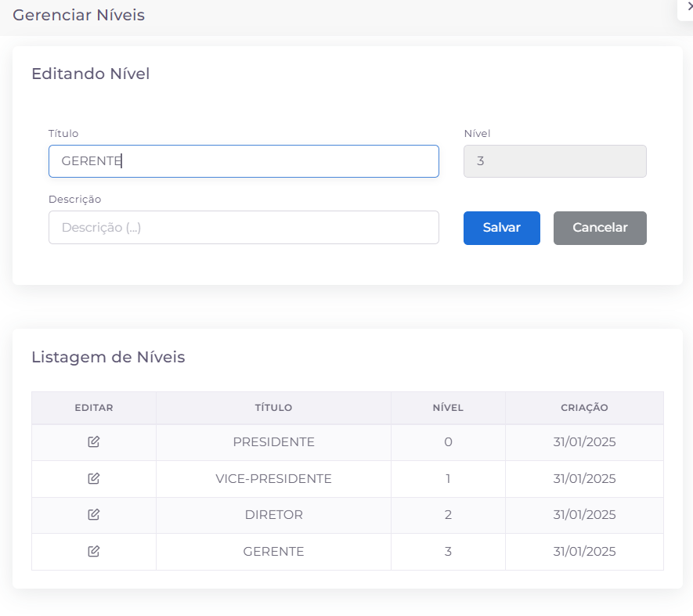Viewport: 693px width, 616px height.
Task: Click the CRIAÇÃO column header
Action: [584, 408]
